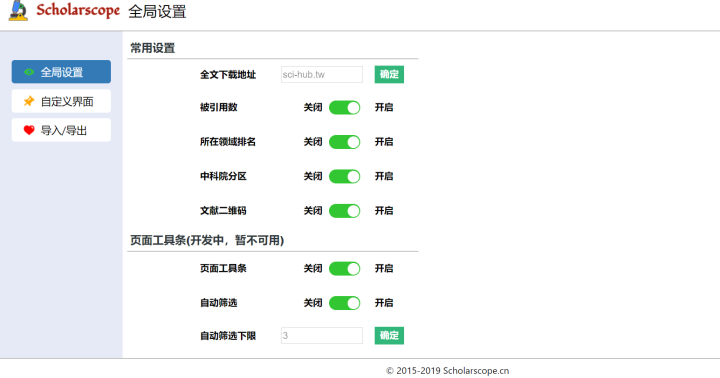The image size is (720, 378).
Task: Click 关闭 label in 自动筛选 row
Action: [313, 303]
